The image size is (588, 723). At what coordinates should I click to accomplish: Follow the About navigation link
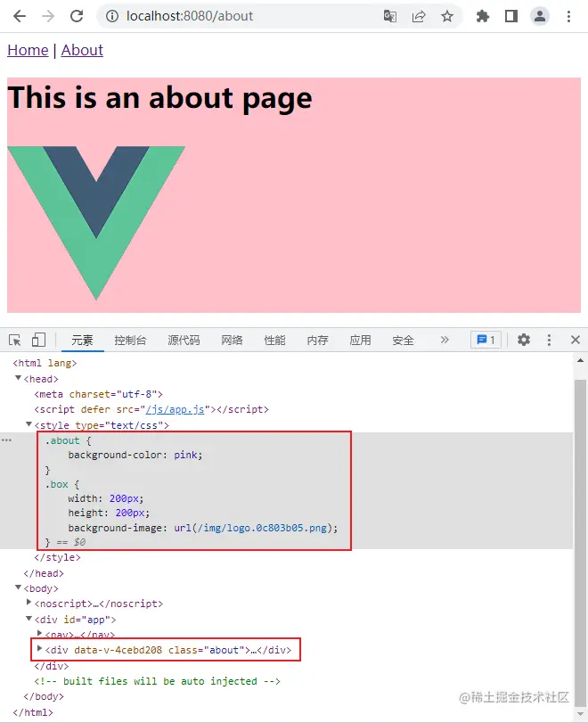82,50
